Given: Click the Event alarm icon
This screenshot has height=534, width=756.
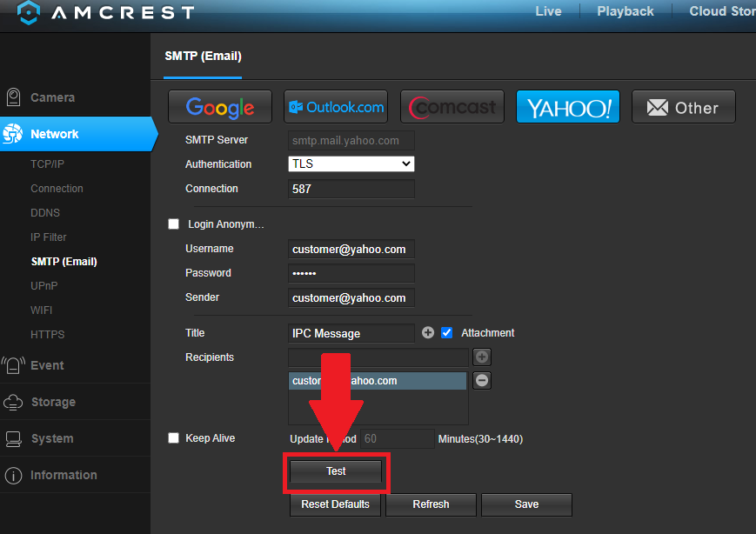Looking at the screenshot, I should point(13,365).
